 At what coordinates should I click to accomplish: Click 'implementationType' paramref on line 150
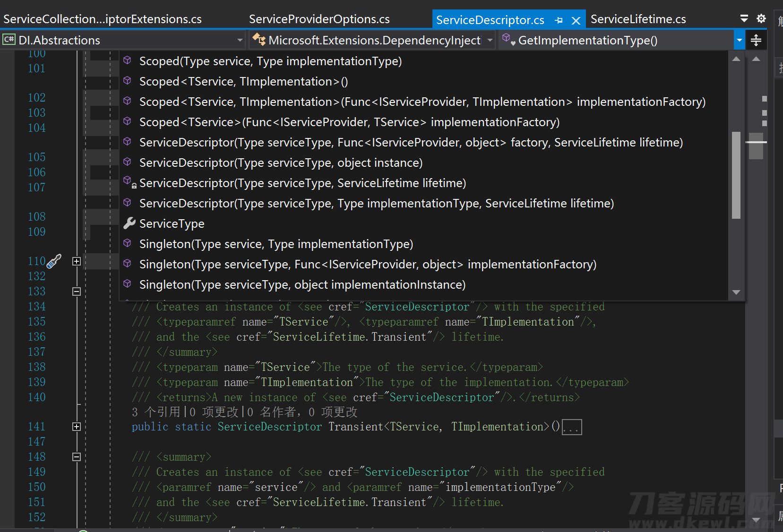(500, 487)
